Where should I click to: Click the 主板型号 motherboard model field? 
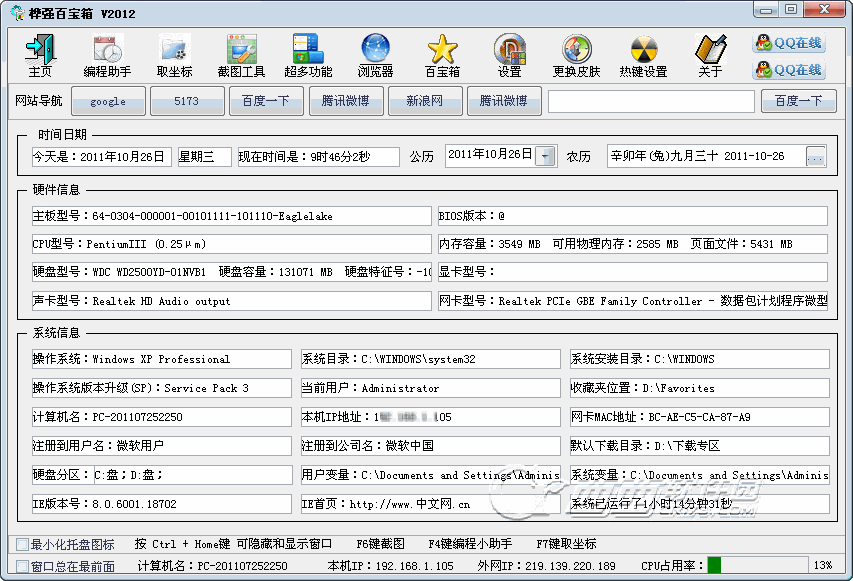[231, 216]
